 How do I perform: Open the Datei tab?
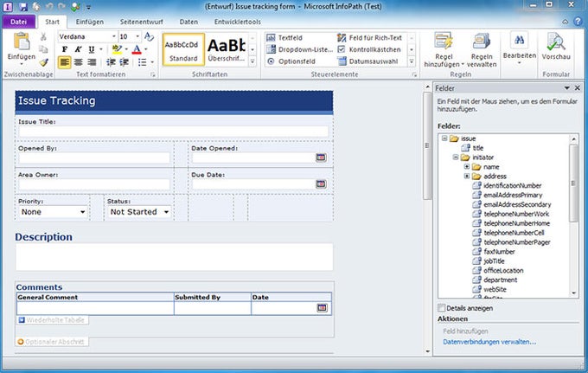click(x=18, y=22)
